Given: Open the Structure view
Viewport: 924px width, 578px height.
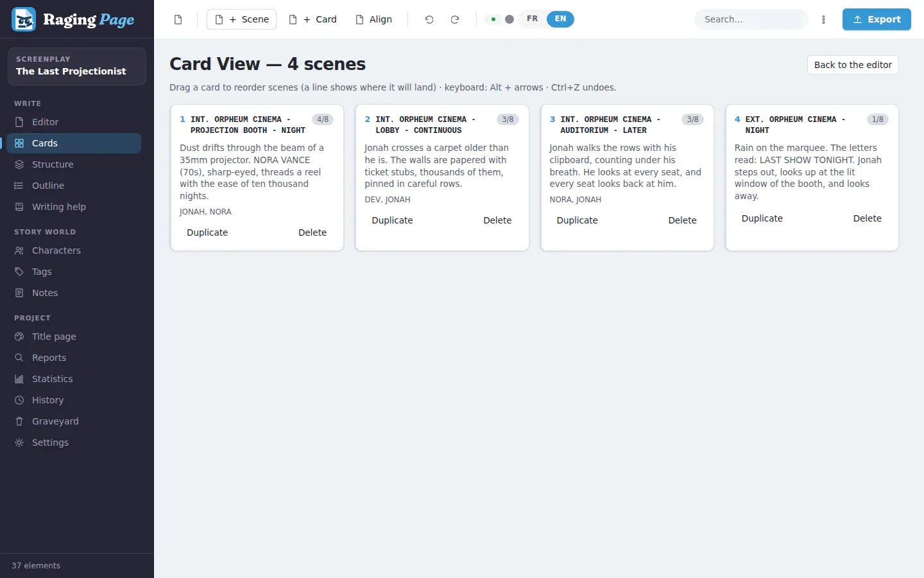Looking at the screenshot, I should point(74,164).
